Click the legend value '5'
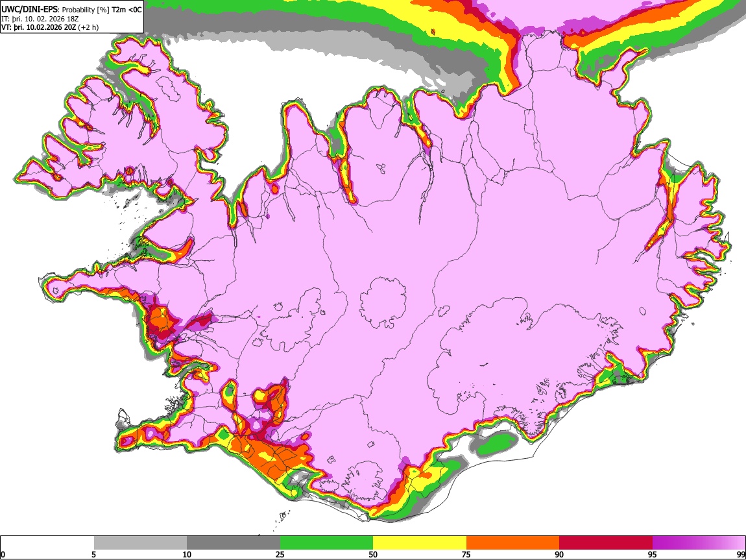The width and height of the screenshot is (746, 560). click(93, 555)
